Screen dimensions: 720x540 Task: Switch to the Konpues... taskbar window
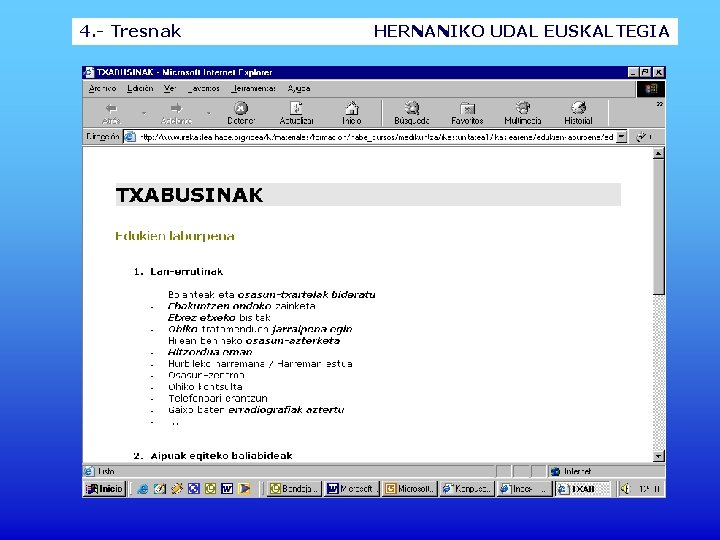467,489
